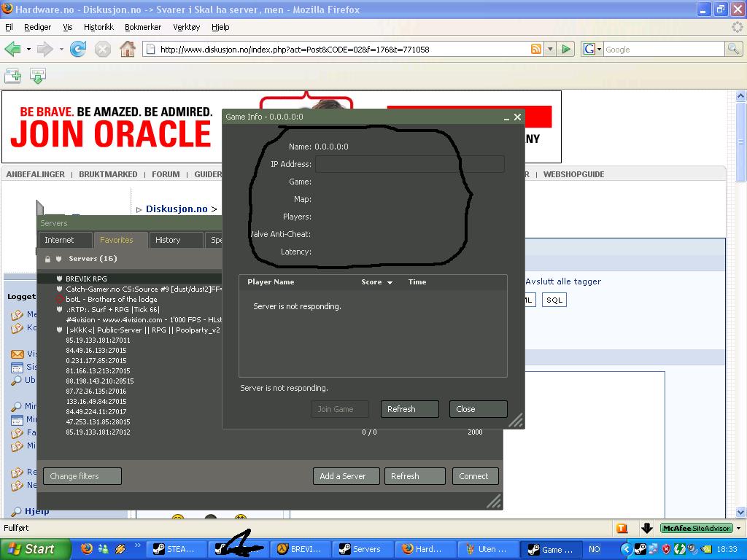Switch to the BREVI... taskbar window
Viewport: 747px width, 560px height.
tap(301, 549)
